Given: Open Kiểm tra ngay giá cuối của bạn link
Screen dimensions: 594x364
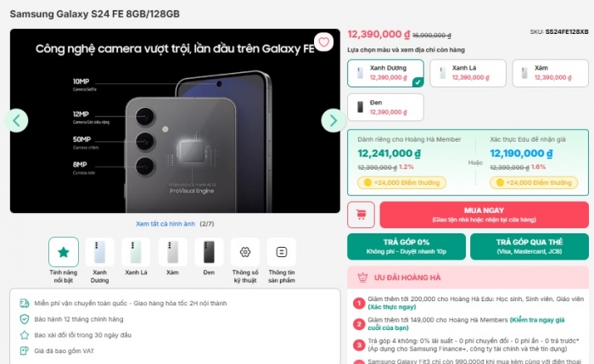Looking at the screenshot, I should [x=466, y=324].
